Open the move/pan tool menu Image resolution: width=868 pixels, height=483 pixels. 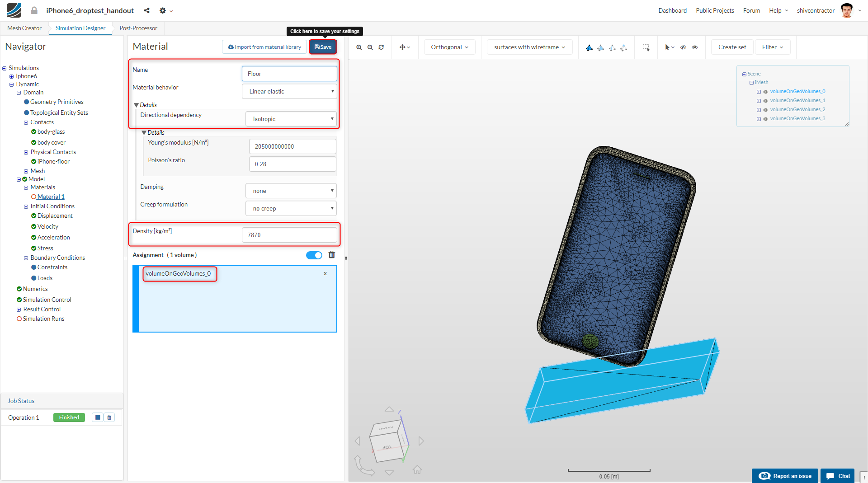click(x=405, y=47)
